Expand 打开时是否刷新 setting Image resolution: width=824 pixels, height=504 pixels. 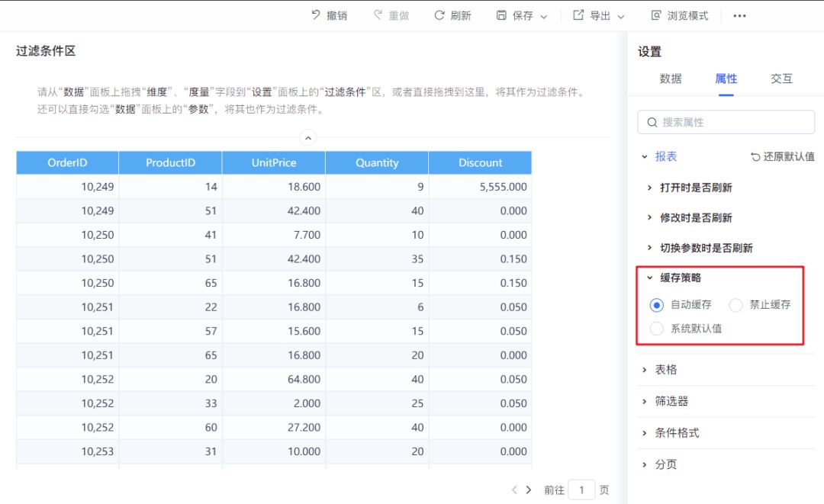click(649, 188)
